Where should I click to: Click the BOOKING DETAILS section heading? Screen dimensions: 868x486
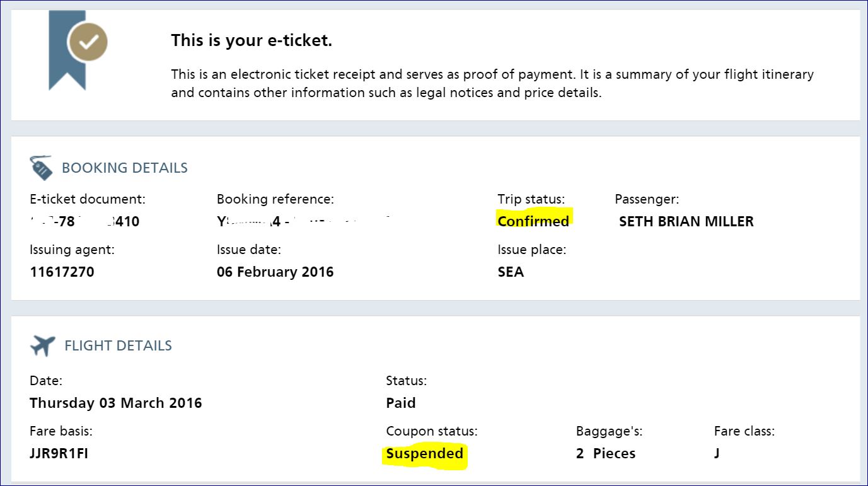pyautogui.click(x=124, y=168)
